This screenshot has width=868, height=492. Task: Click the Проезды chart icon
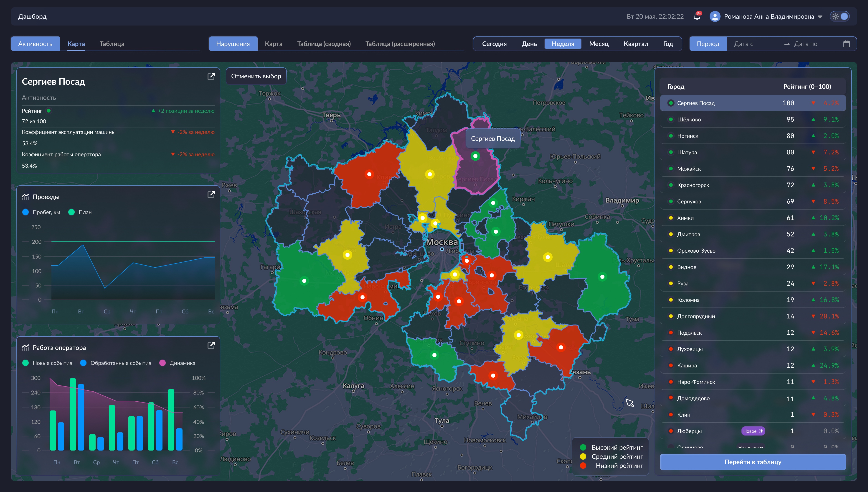[25, 197]
